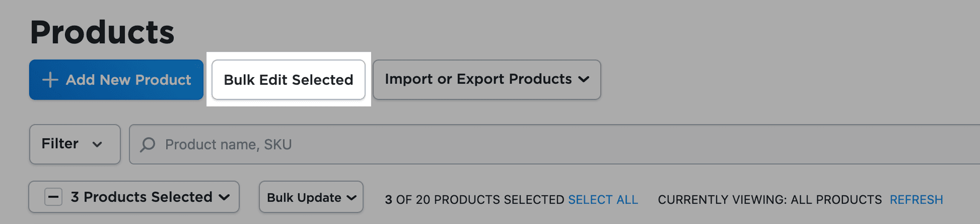The image size is (980, 224).
Task: Click the plus icon on Add New Product
Action: [50, 80]
